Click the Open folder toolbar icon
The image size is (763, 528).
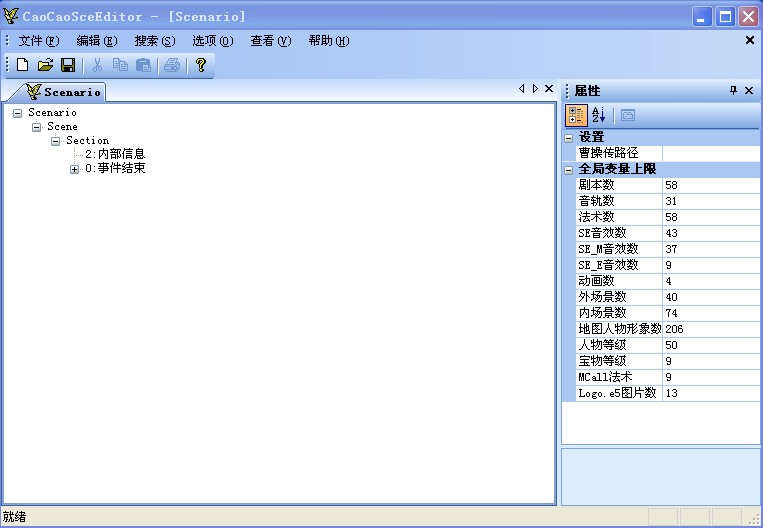pyautogui.click(x=45, y=65)
